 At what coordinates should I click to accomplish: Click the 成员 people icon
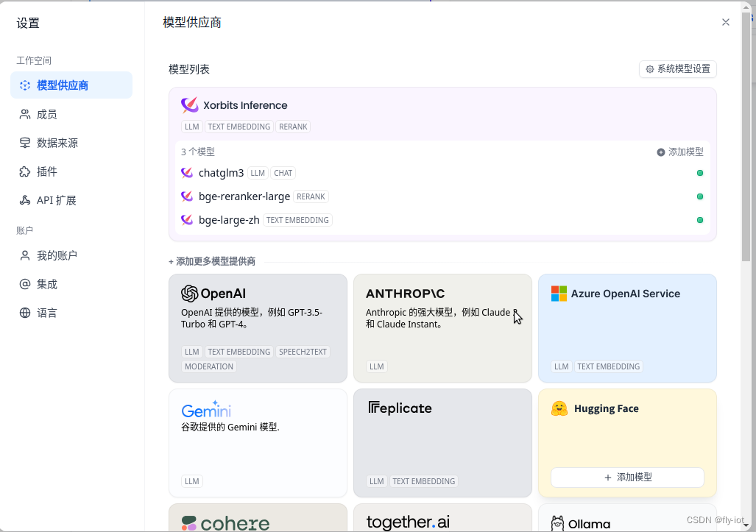[24, 114]
